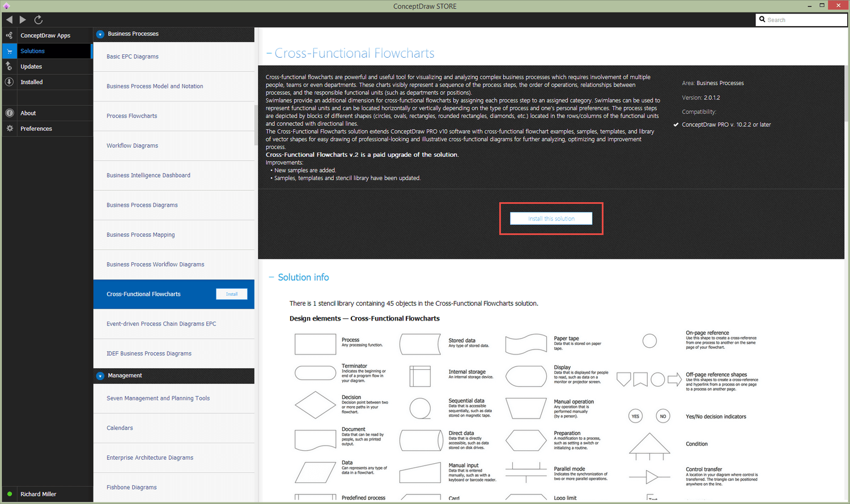Click the Installed download icon
850x504 pixels.
pyautogui.click(x=9, y=82)
